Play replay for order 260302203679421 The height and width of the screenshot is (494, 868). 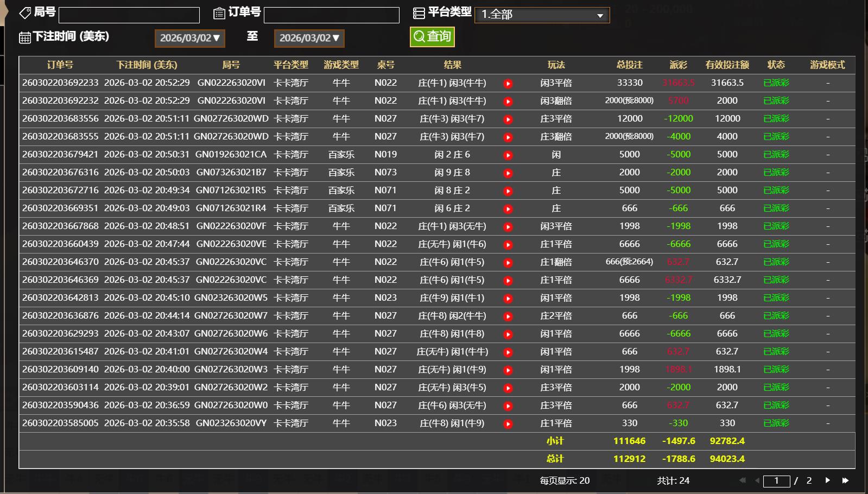point(508,155)
